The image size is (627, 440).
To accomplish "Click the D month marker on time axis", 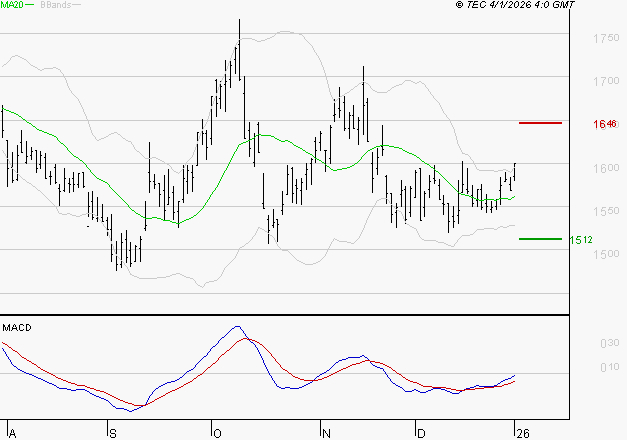I will tap(421, 434).
